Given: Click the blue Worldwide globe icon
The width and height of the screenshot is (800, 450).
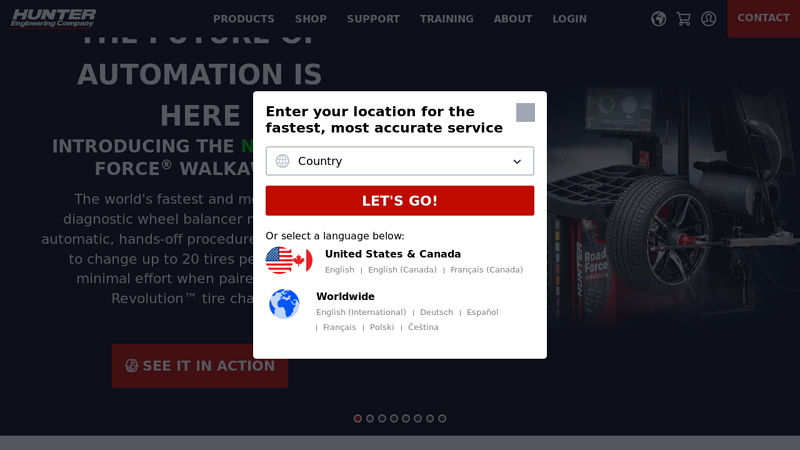Looking at the screenshot, I should coord(284,304).
